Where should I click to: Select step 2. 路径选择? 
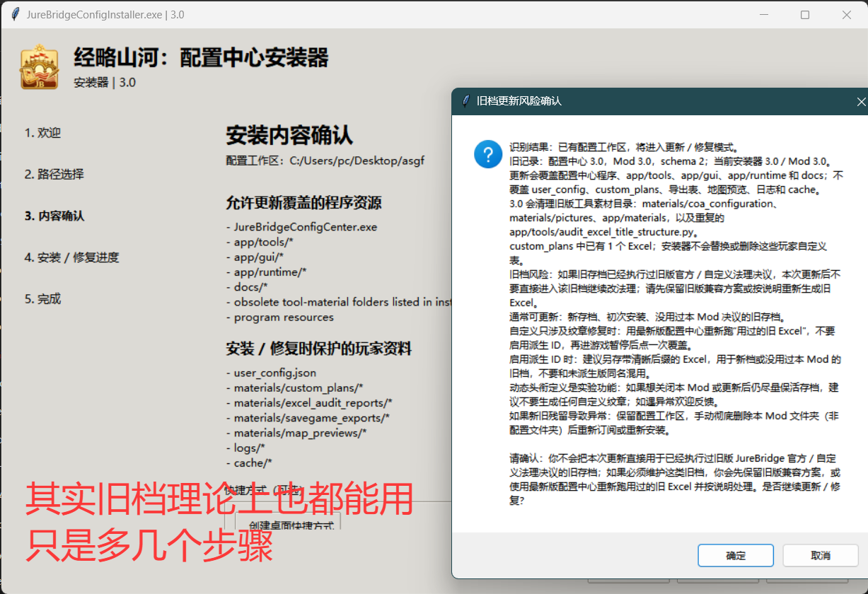[x=54, y=174]
